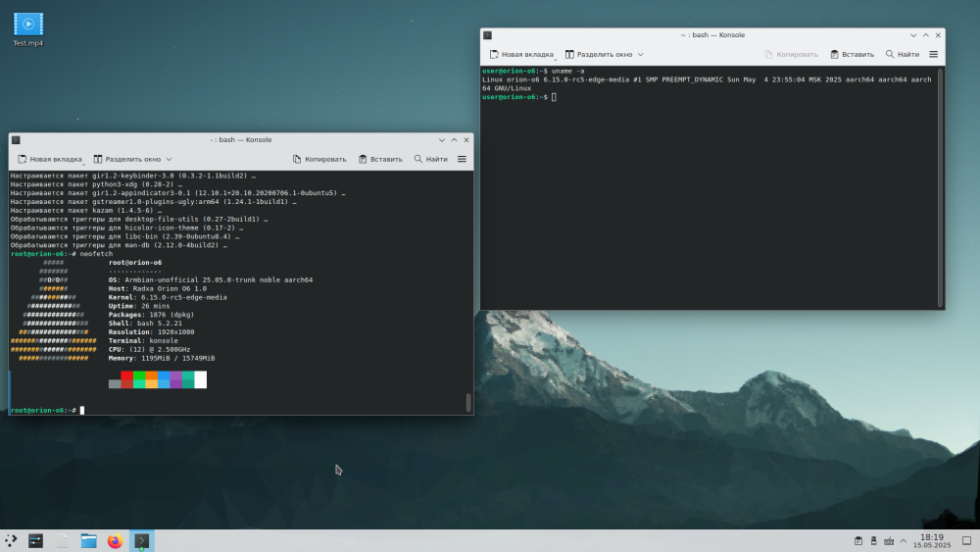Select the Konsole entry in the taskbar
The height and width of the screenshot is (552, 980).
pos(142,540)
